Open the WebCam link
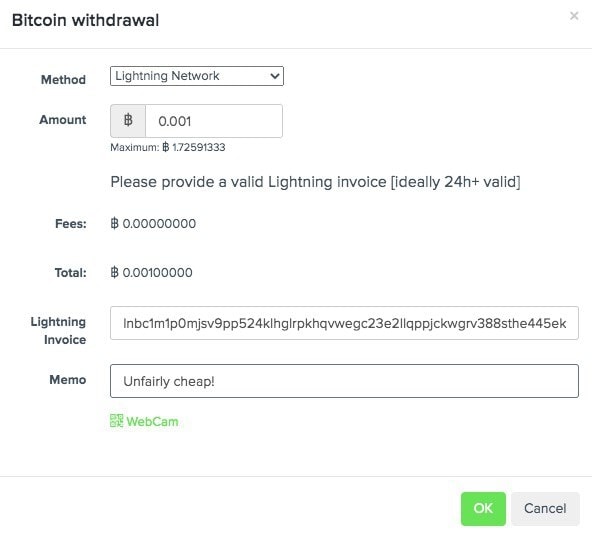This screenshot has width=592, height=537. click(x=152, y=421)
